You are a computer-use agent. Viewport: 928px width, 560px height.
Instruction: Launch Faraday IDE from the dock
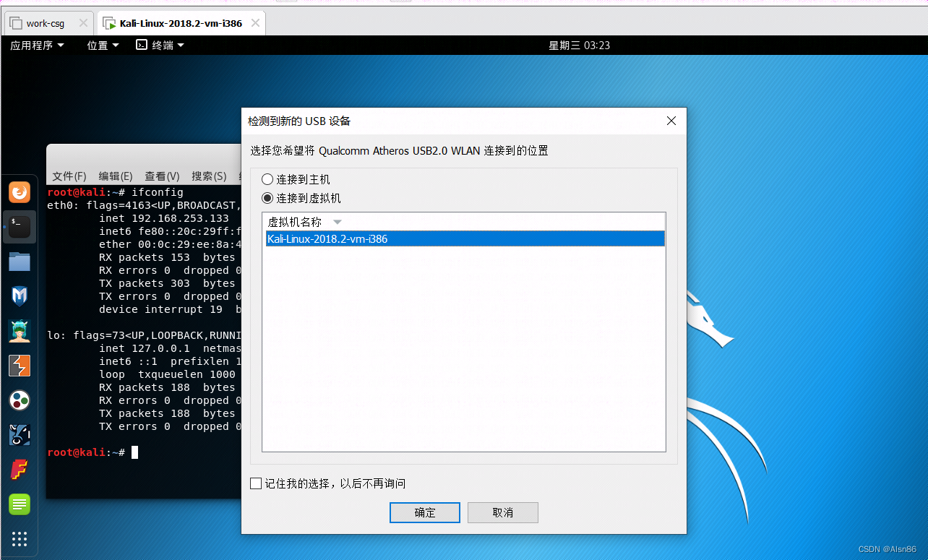coord(20,470)
